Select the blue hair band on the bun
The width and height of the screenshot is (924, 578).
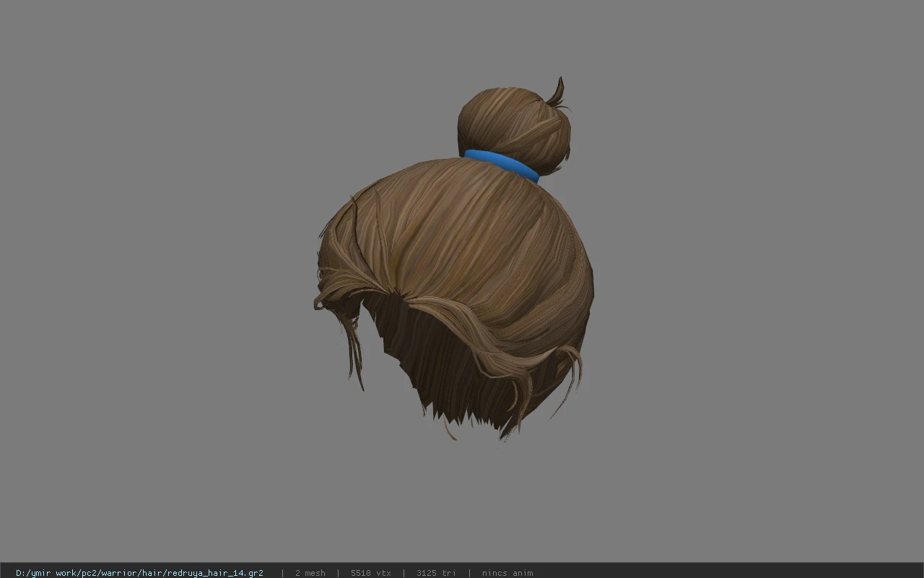(501, 165)
